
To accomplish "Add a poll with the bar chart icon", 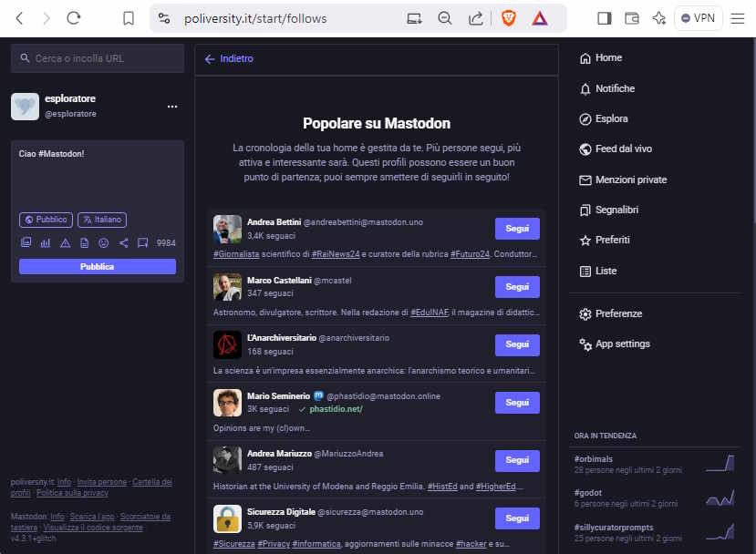I will coord(46,242).
